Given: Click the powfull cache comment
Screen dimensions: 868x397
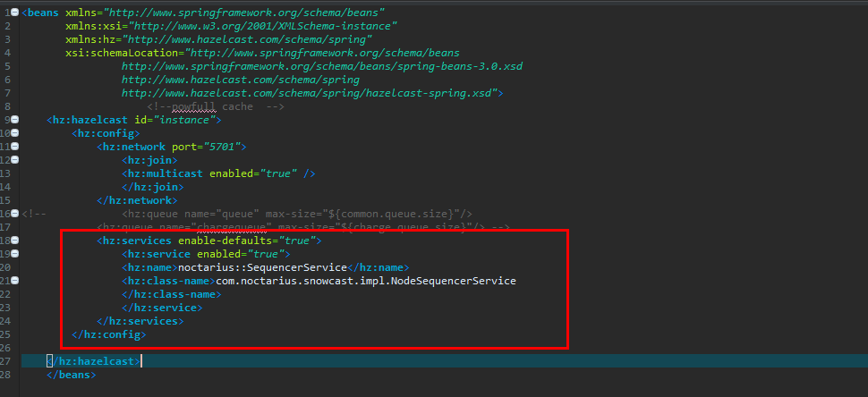Looking at the screenshot, I should point(216,106).
